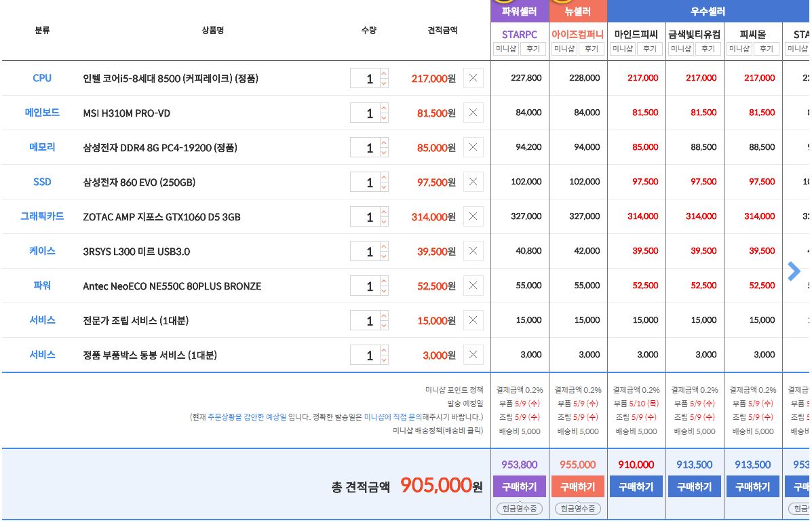
Task: Open STARPC's 미니샵
Action: pyautogui.click(x=506, y=49)
